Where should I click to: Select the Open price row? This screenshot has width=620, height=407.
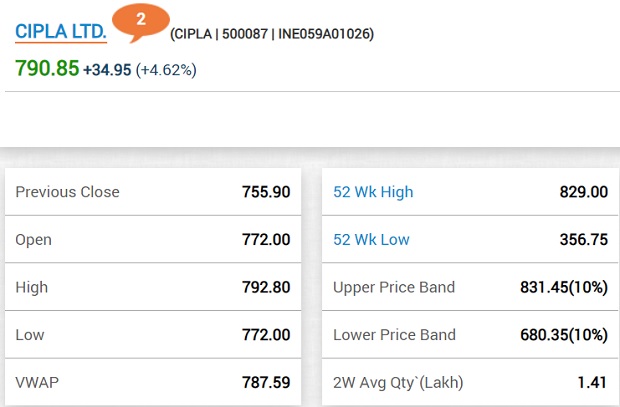tap(153, 240)
